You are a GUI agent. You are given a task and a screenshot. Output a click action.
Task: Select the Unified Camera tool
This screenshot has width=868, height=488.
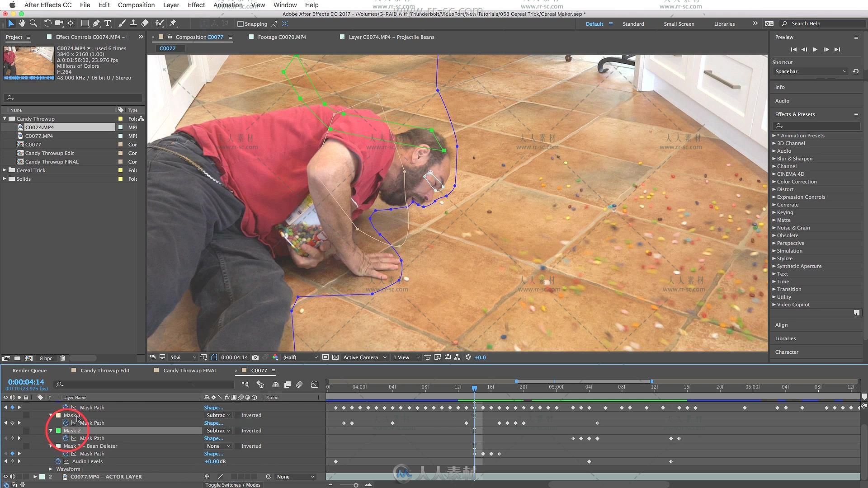coord(59,23)
